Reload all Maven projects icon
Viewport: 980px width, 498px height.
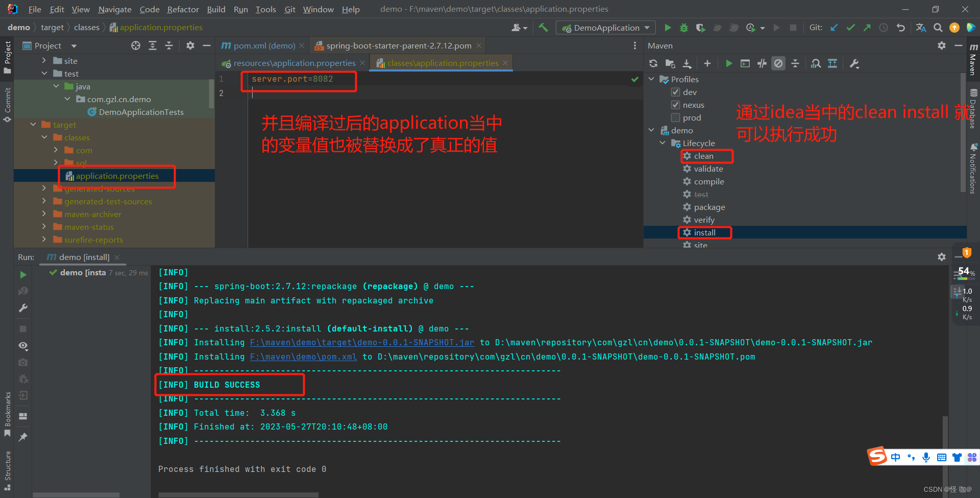[x=653, y=63]
